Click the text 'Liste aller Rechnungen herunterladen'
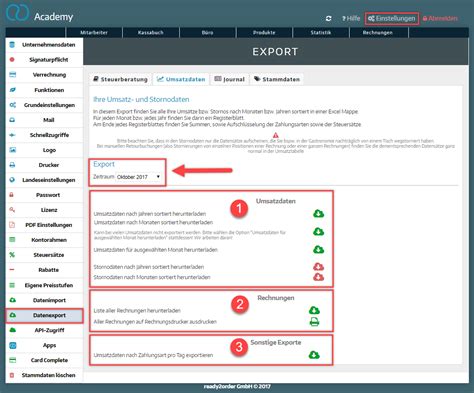Screen dimensions: 474x393 pyautogui.click(x=137, y=311)
